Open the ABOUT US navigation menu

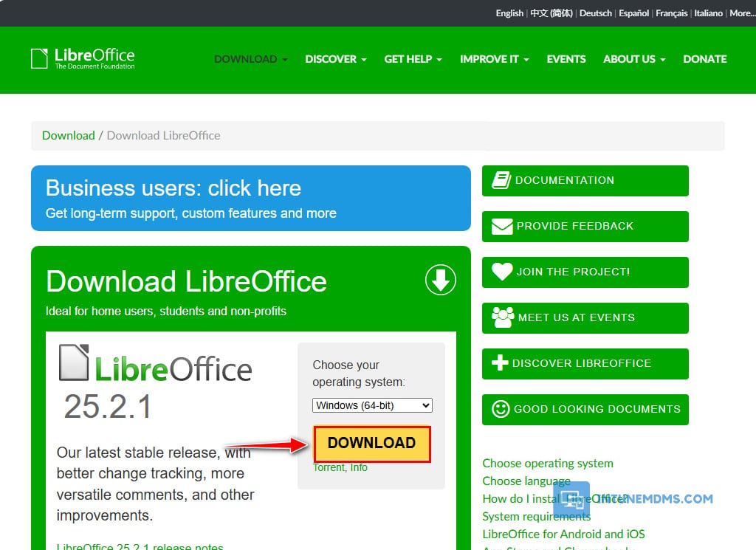[x=634, y=59]
